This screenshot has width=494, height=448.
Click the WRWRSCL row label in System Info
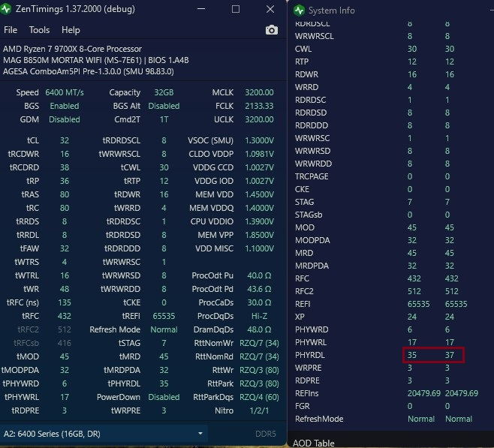pos(314,36)
